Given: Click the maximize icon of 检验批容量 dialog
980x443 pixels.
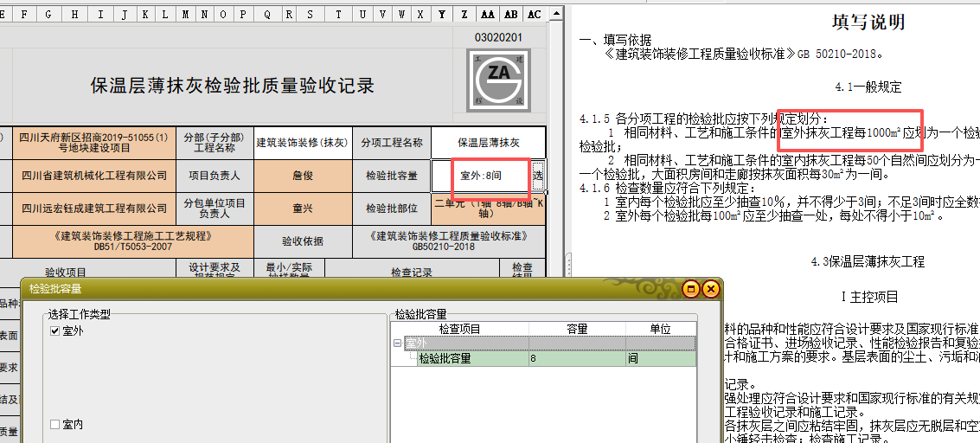Looking at the screenshot, I should pos(691,289).
